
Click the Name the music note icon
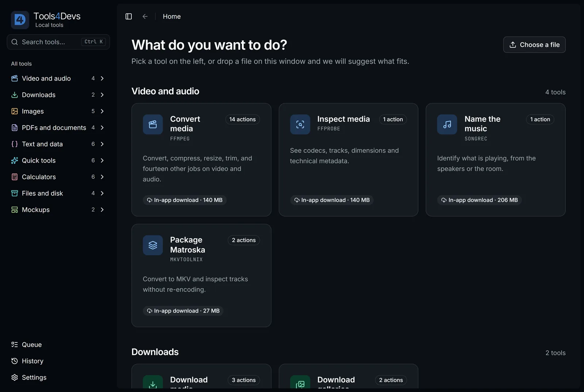tap(447, 124)
